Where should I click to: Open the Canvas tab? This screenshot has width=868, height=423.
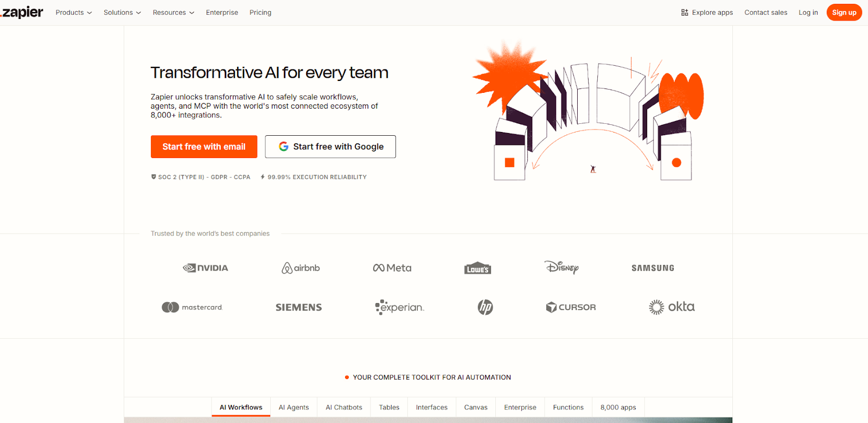[476, 407]
